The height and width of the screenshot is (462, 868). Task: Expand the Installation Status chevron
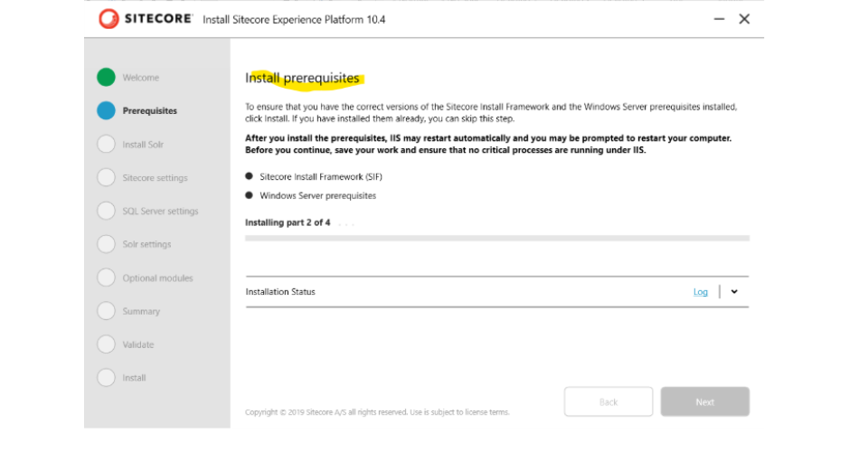coord(734,292)
